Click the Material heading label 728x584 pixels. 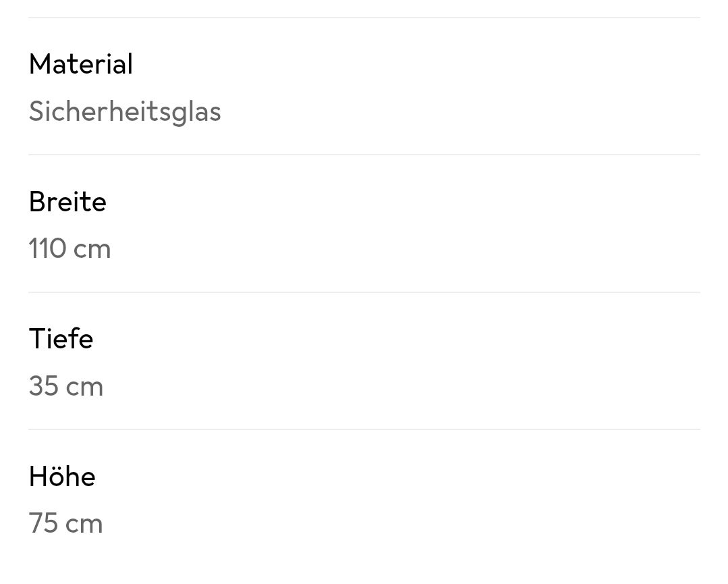pos(81,64)
